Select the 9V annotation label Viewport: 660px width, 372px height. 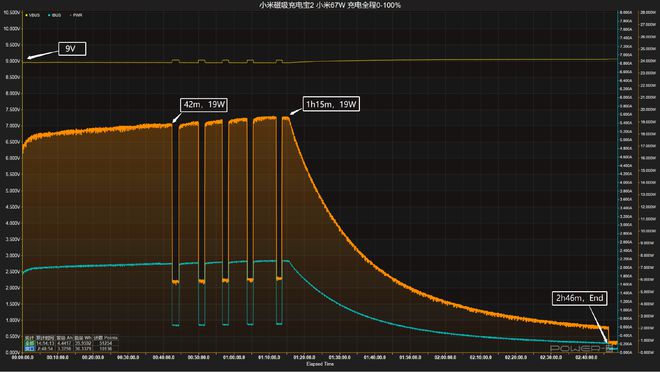[x=72, y=49]
